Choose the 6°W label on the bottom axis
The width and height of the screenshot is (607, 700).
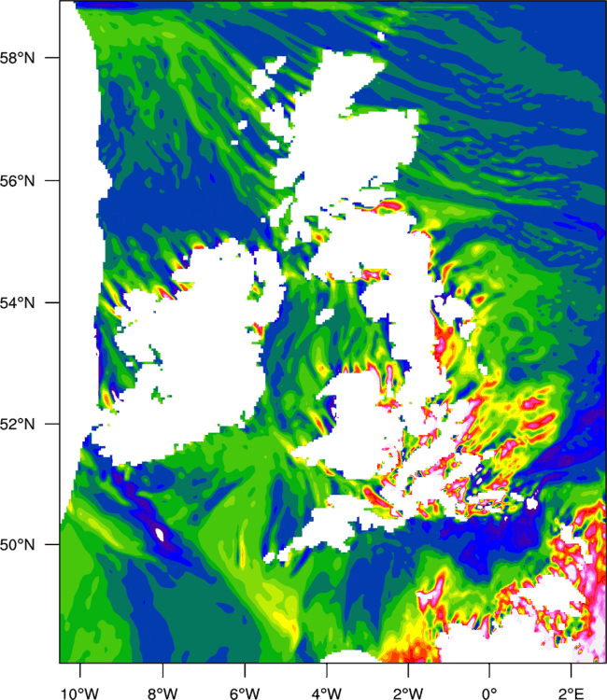244,690
